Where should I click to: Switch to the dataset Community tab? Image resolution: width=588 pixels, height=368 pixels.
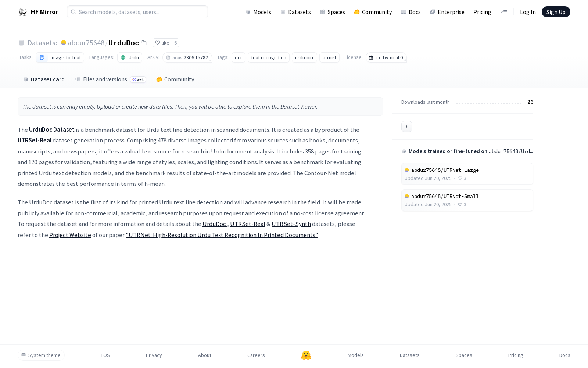tap(175, 79)
